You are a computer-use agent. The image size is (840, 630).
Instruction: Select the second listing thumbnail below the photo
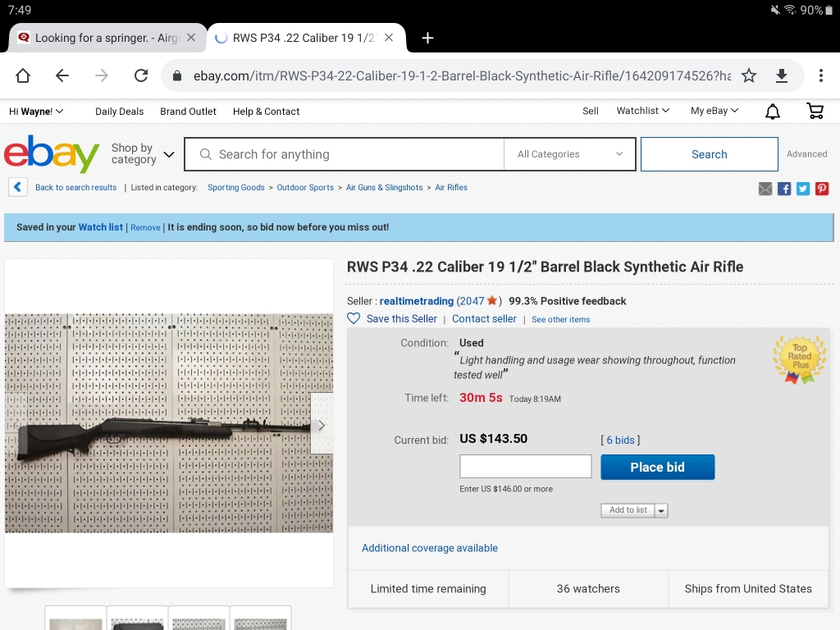pos(137,619)
